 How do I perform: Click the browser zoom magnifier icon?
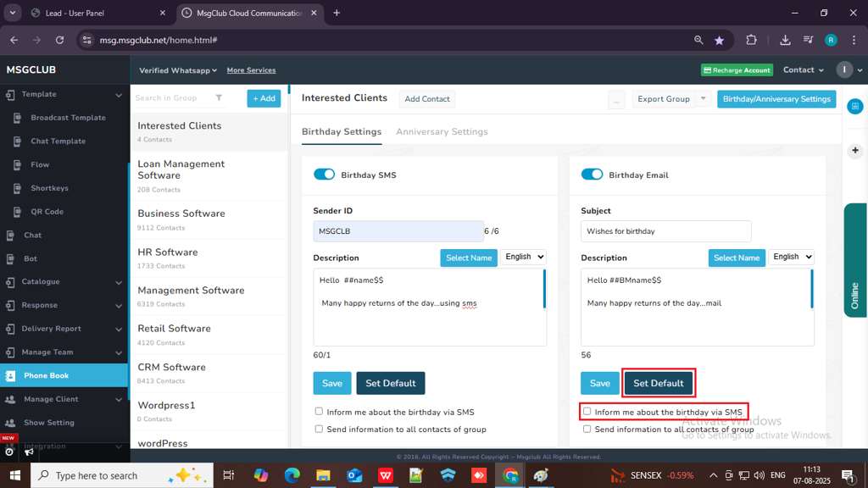coord(698,40)
